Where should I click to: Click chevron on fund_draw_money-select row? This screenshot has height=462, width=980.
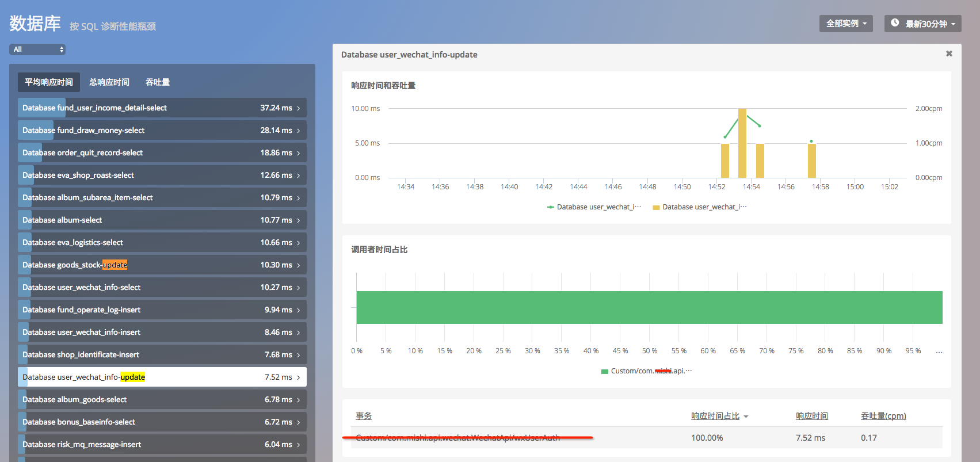pyautogui.click(x=299, y=131)
